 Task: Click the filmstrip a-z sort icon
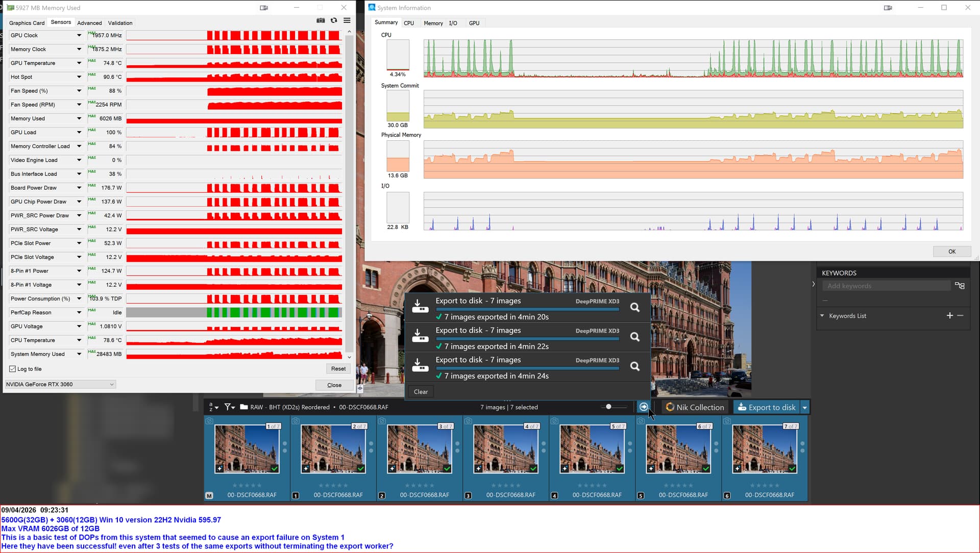pyautogui.click(x=213, y=407)
